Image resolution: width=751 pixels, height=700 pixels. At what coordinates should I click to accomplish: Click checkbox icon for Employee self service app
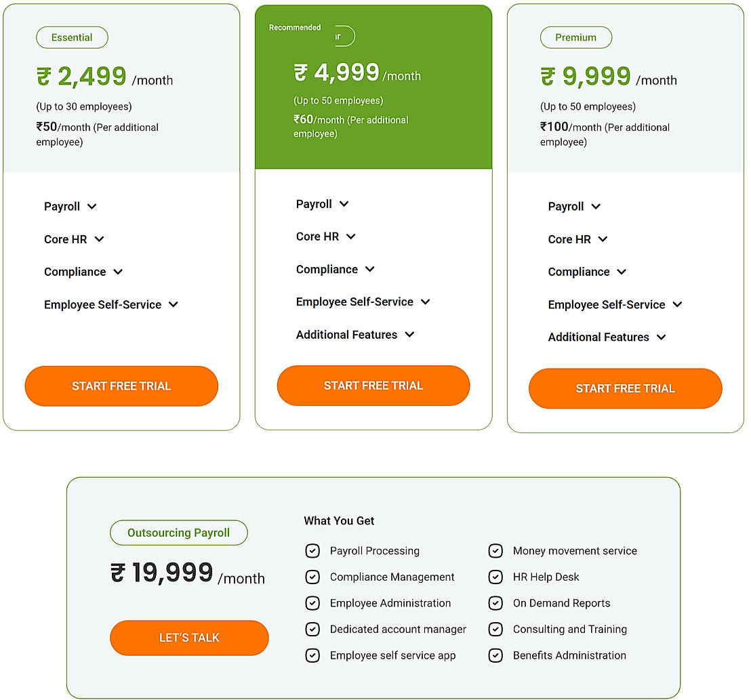312,655
